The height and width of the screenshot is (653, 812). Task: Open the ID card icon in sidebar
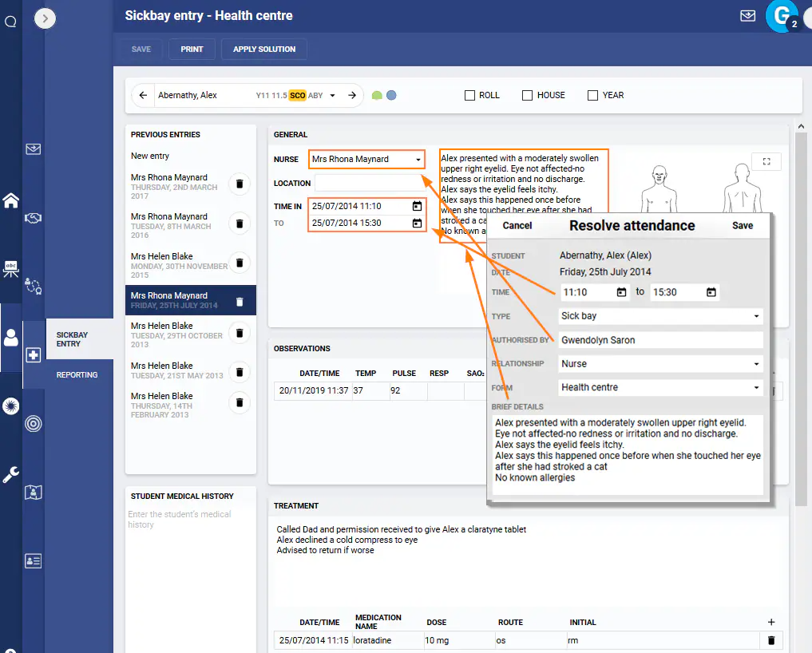pyautogui.click(x=34, y=561)
